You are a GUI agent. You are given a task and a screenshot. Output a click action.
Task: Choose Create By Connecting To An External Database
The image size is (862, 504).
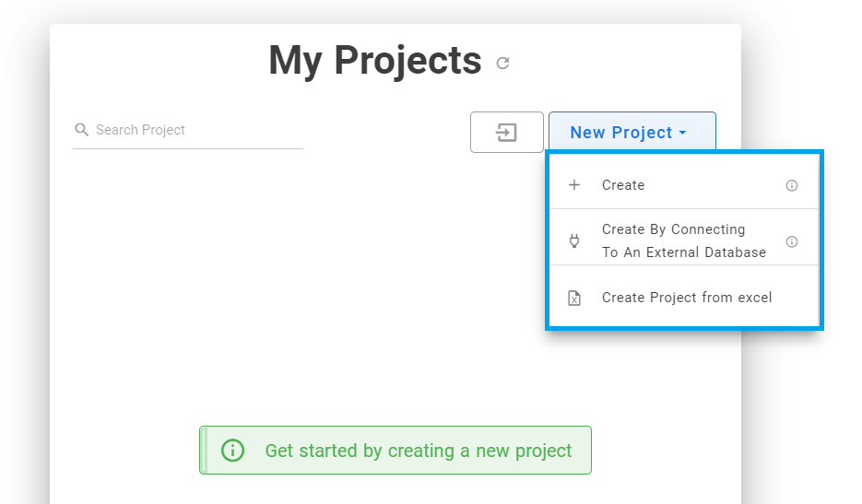684,240
